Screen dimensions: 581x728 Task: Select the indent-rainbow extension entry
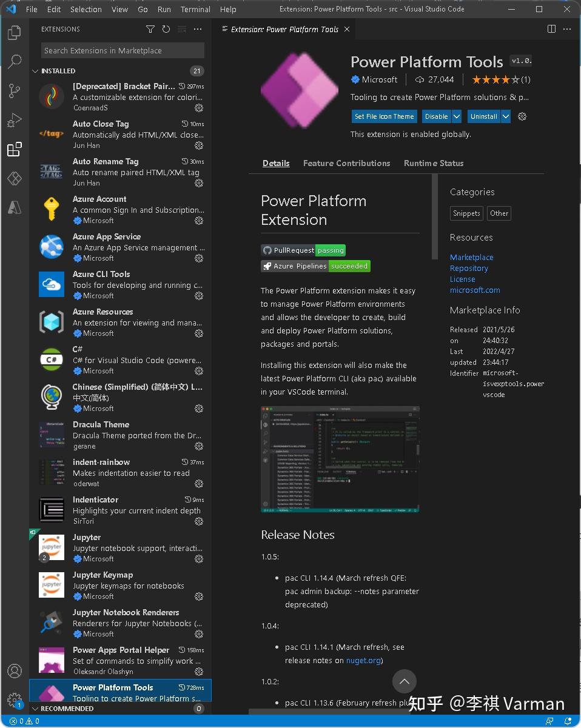(120, 472)
